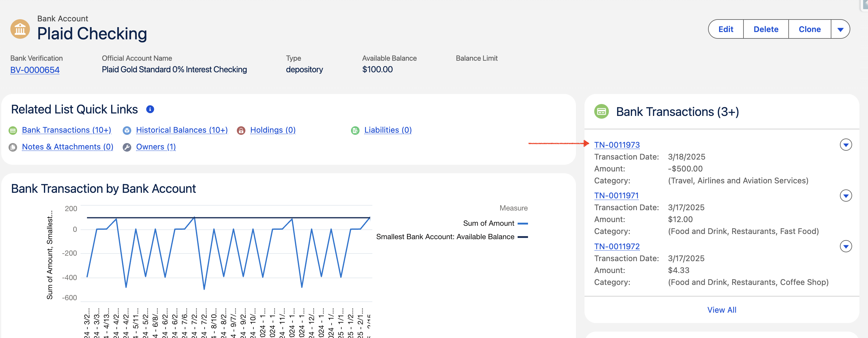This screenshot has width=868, height=338.
Task: Click Smallest Bank Account: Available Balance legend label
Action: tap(445, 237)
